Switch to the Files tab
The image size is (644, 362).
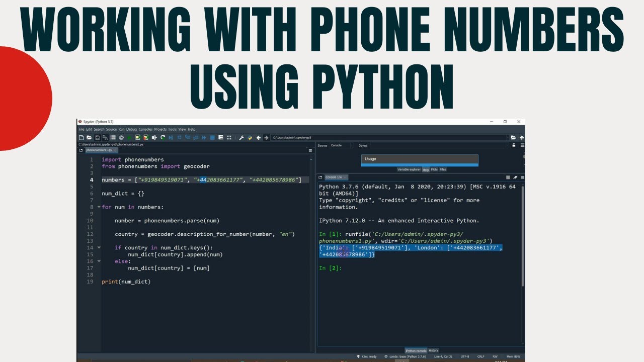[443, 169]
